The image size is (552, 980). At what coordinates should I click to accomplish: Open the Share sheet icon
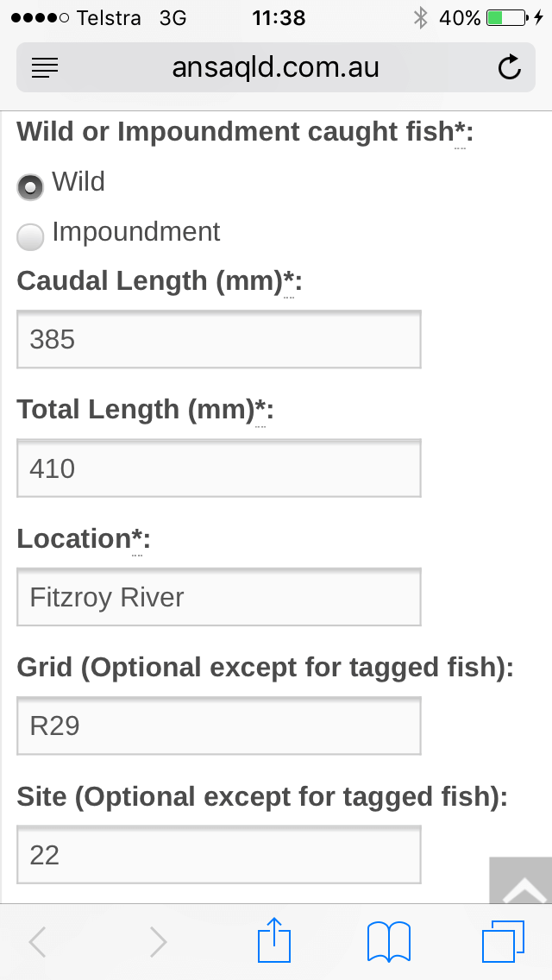tap(275, 940)
